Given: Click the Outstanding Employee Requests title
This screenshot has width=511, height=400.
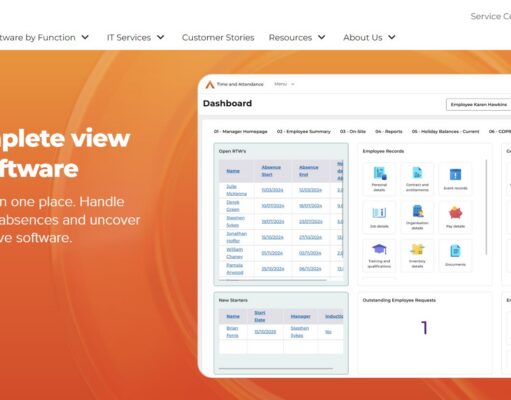Looking at the screenshot, I should [x=399, y=300].
